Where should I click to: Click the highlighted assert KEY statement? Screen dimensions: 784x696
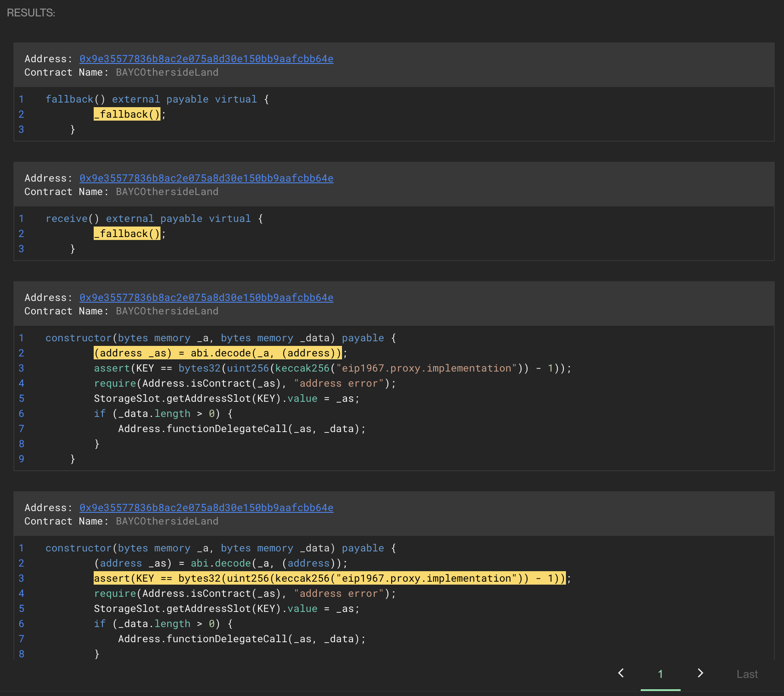pos(329,578)
